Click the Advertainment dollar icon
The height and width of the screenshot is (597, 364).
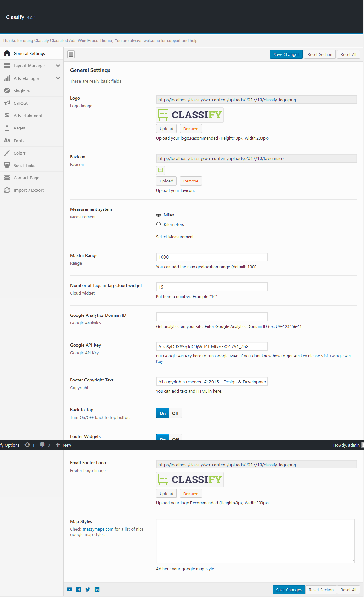point(7,115)
